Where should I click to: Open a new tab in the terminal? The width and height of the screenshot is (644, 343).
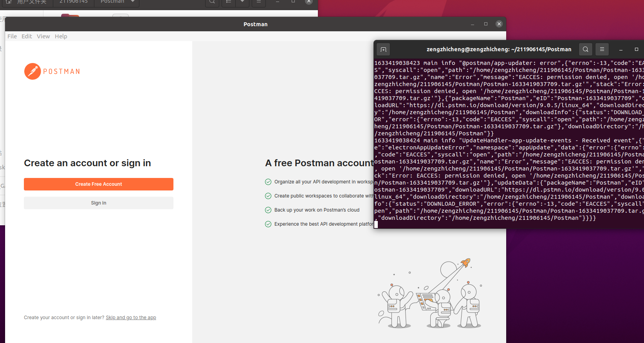383,49
